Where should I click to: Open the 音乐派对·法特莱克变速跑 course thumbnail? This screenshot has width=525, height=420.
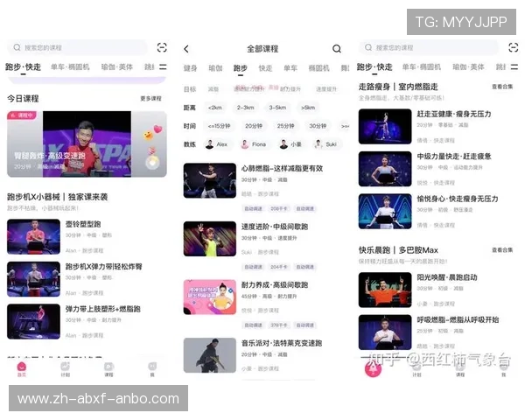coord(210,355)
